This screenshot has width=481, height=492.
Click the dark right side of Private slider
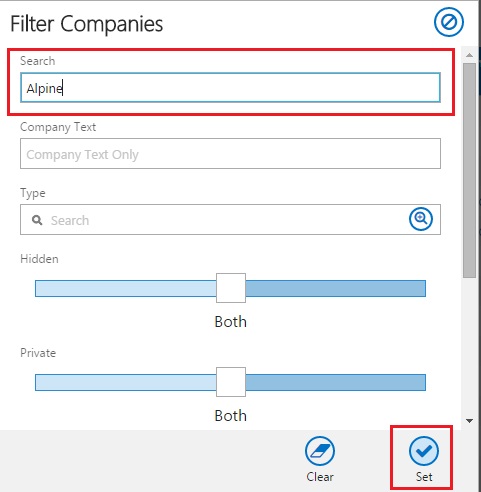(x=336, y=382)
